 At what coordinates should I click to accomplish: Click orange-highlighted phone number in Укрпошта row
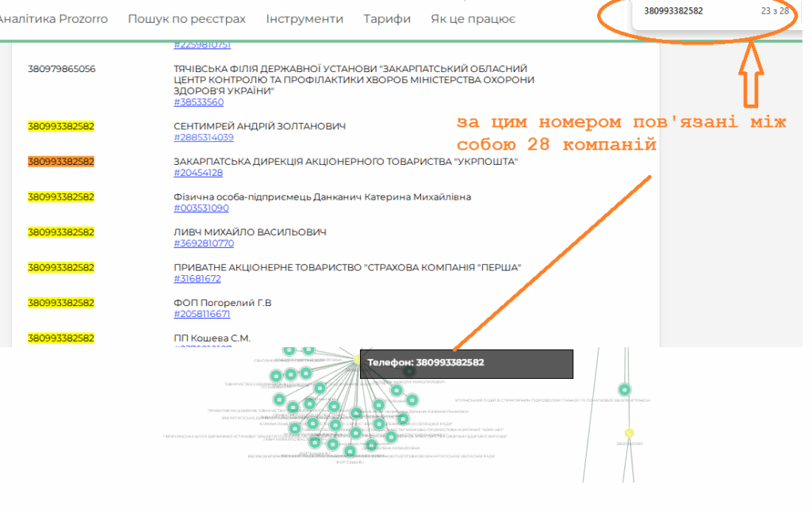coord(61,162)
